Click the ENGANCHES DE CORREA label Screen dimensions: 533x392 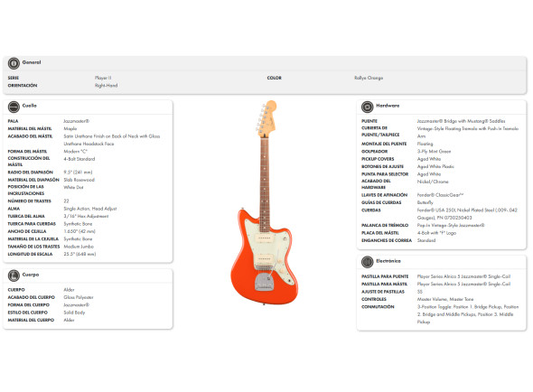click(x=387, y=240)
